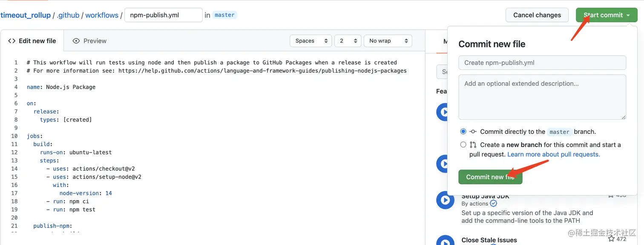Click the code brackets icon on Edit tab

(12, 41)
